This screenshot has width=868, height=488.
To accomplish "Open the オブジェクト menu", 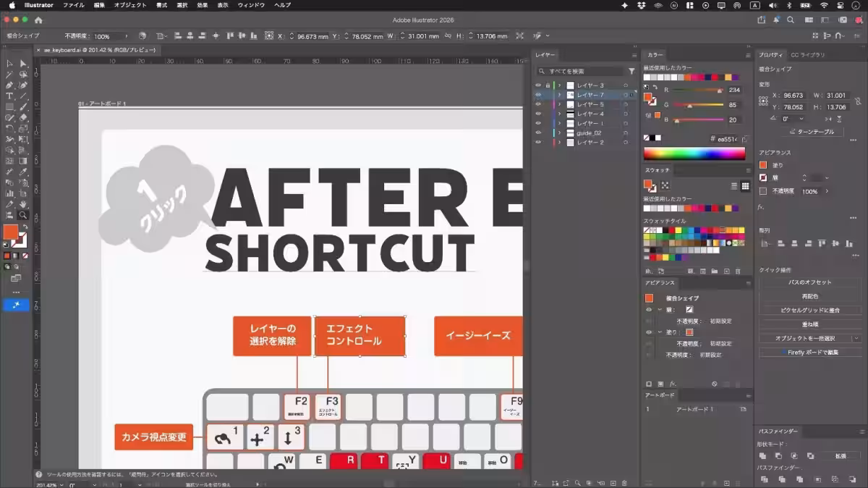I will click(130, 5).
